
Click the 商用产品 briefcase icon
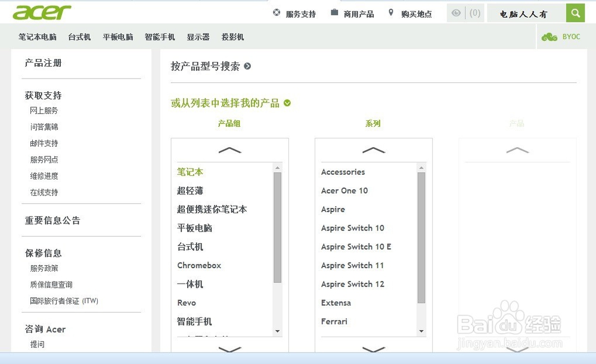click(x=334, y=12)
